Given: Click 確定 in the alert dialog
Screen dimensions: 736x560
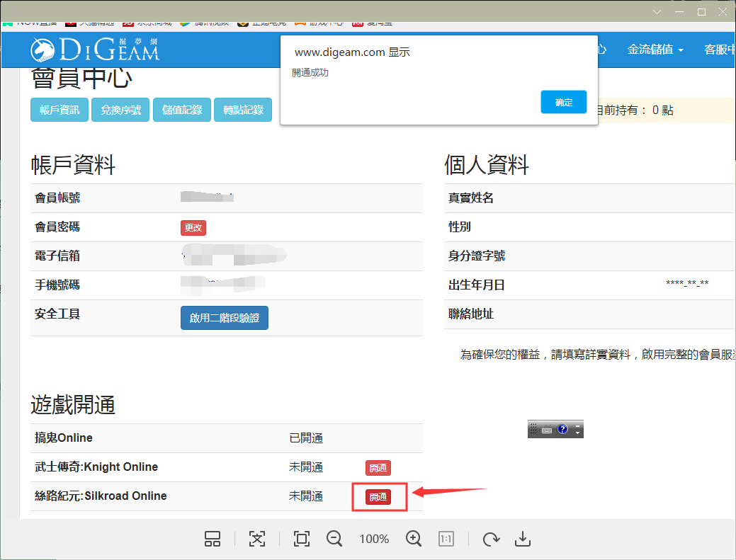Looking at the screenshot, I should (564, 102).
